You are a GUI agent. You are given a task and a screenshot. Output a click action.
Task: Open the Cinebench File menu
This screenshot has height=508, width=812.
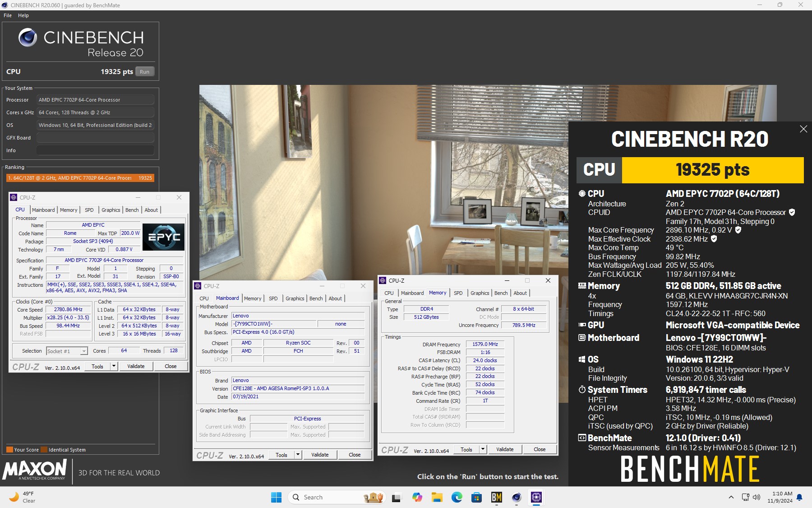pyautogui.click(x=8, y=15)
